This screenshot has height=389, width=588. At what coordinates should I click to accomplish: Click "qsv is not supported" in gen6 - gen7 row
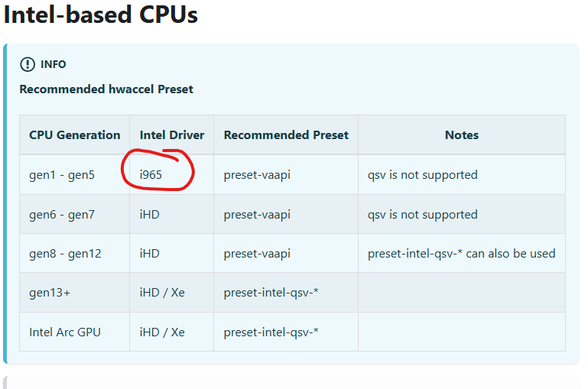[422, 215]
